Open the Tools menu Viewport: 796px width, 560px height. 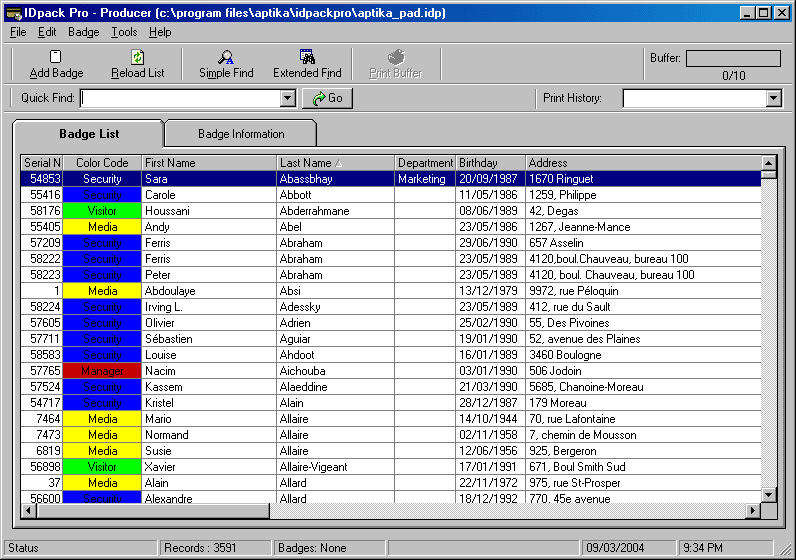tap(124, 32)
